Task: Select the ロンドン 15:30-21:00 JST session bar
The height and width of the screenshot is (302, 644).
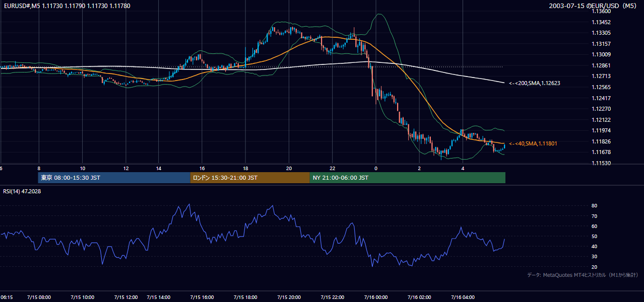Action: tap(250, 178)
